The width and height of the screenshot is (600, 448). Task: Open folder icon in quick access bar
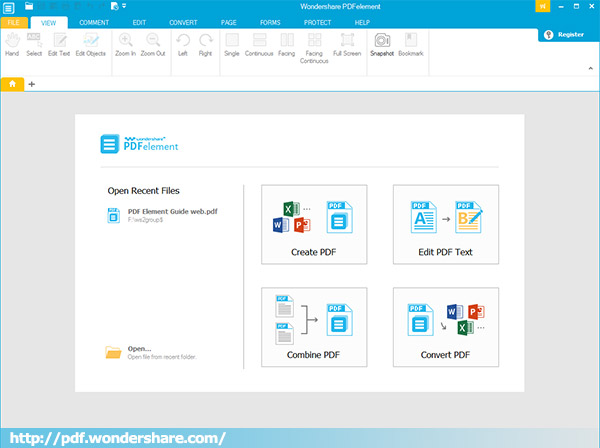click(29, 6)
